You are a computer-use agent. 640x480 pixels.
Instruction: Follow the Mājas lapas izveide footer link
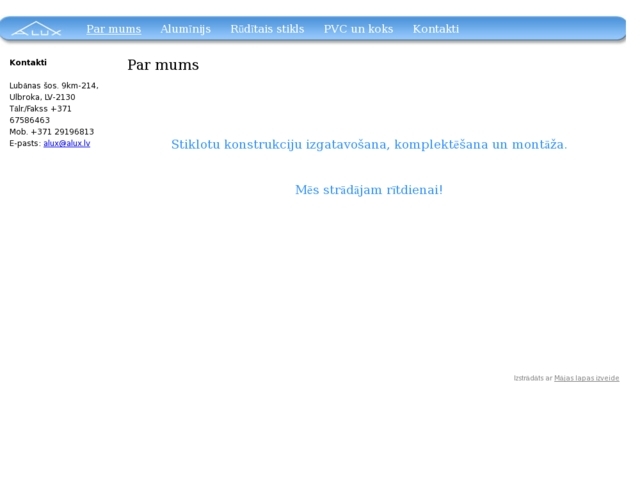587,378
